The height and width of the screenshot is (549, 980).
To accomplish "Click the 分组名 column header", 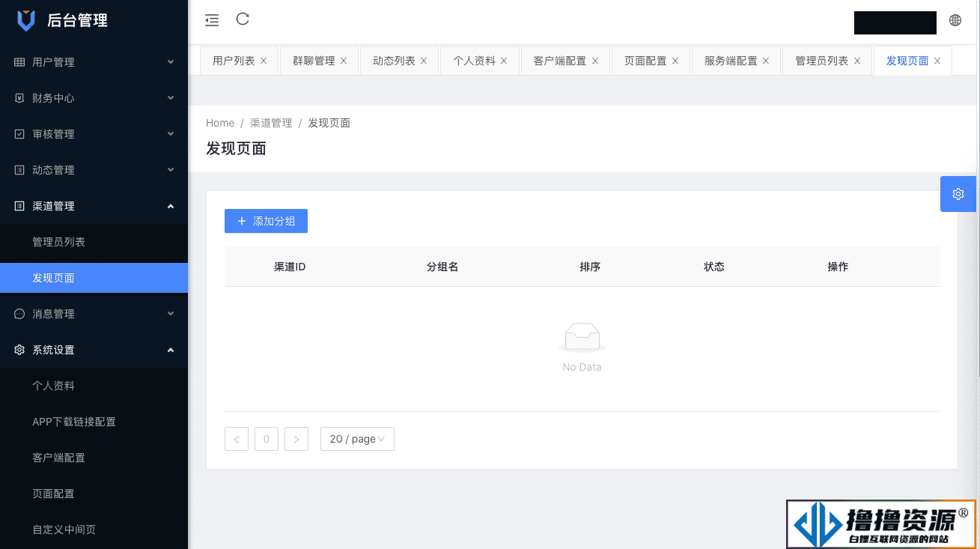I will (442, 267).
